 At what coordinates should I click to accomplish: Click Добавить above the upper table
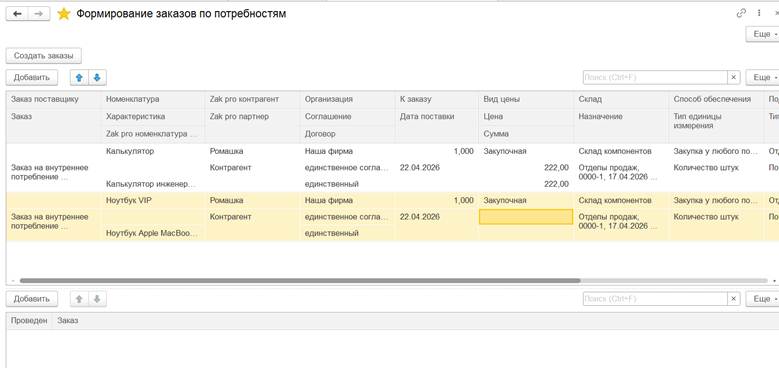(x=32, y=77)
